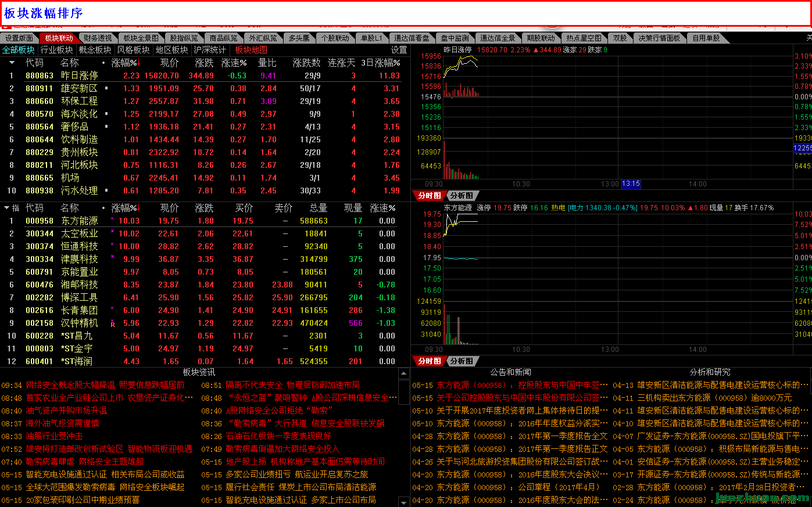Select the 奢侈品 sector row
This screenshot has height=507, width=812.
203,127
